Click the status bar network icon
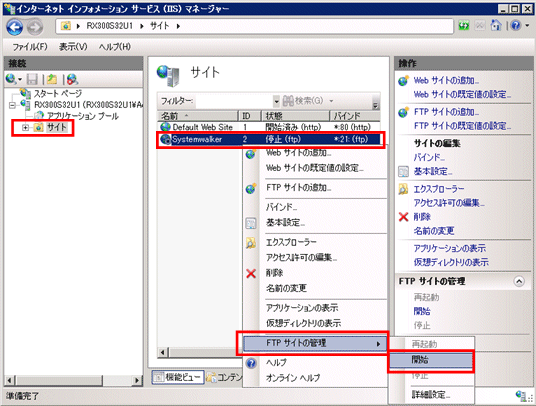Viewport: 536px width, 406px height. (521, 395)
